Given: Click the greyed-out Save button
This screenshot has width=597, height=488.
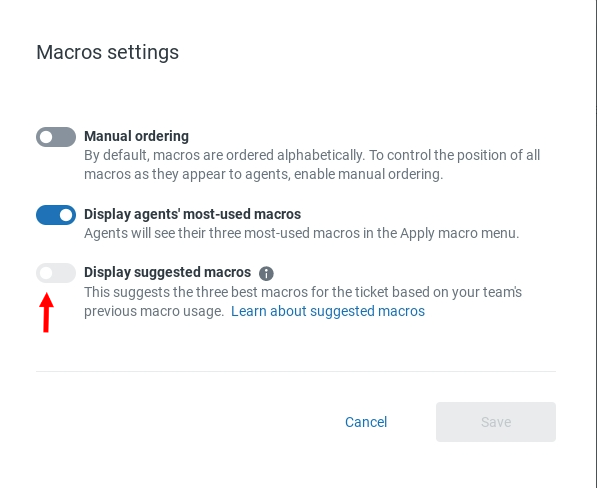Looking at the screenshot, I should pos(496,422).
